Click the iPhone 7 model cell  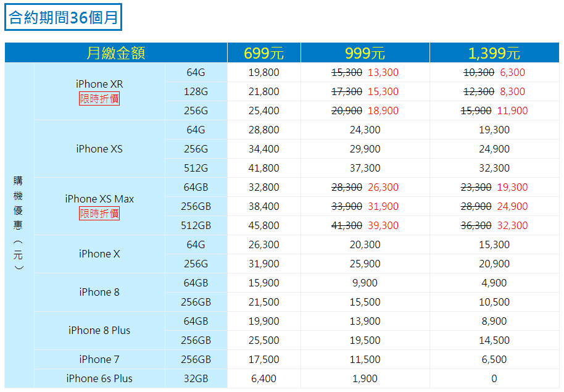[99, 359]
